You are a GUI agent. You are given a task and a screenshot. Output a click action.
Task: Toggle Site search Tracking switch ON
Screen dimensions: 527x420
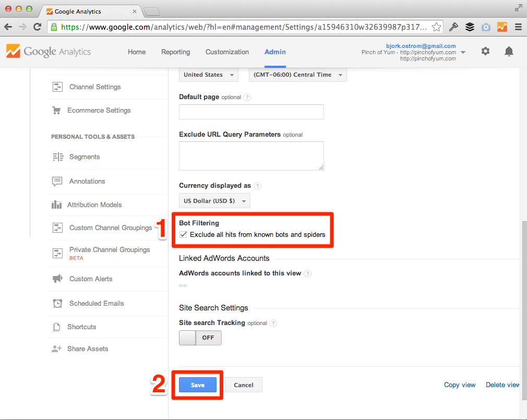coord(200,338)
